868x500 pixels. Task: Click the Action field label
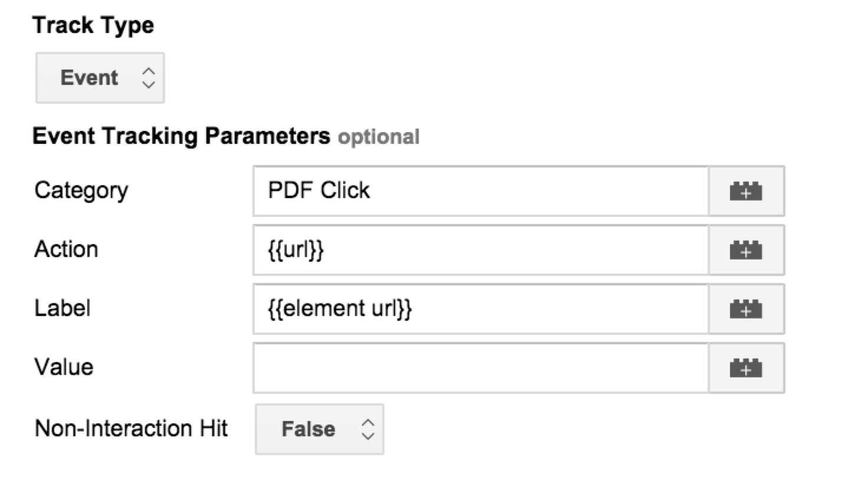click(66, 249)
